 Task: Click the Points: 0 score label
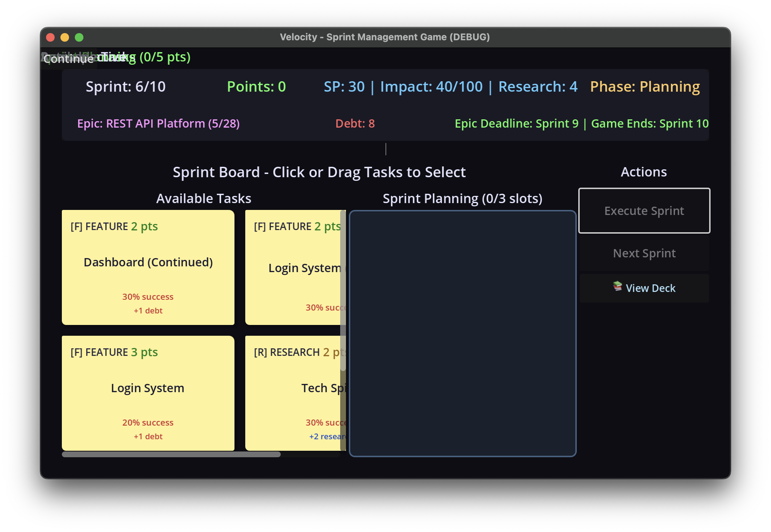point(256,87)
